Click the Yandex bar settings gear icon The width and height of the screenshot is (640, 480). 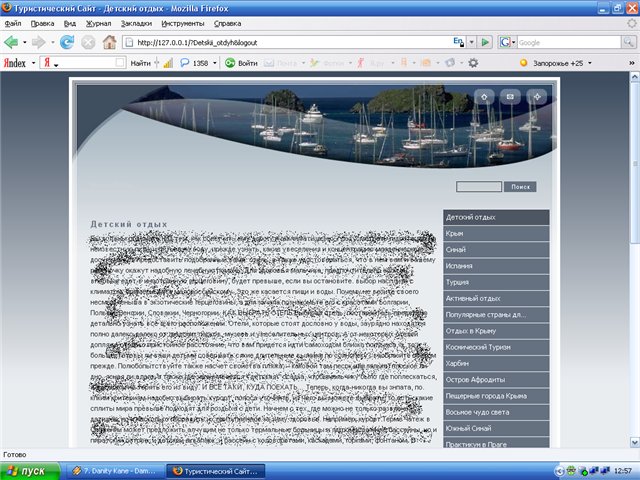point(473,63)
